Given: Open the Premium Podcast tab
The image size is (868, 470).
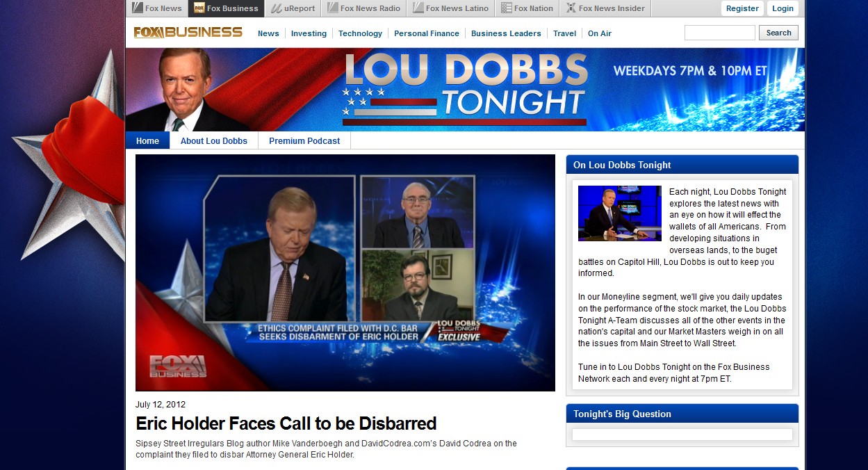Looking at the screenshot, I should pos(304,140).
